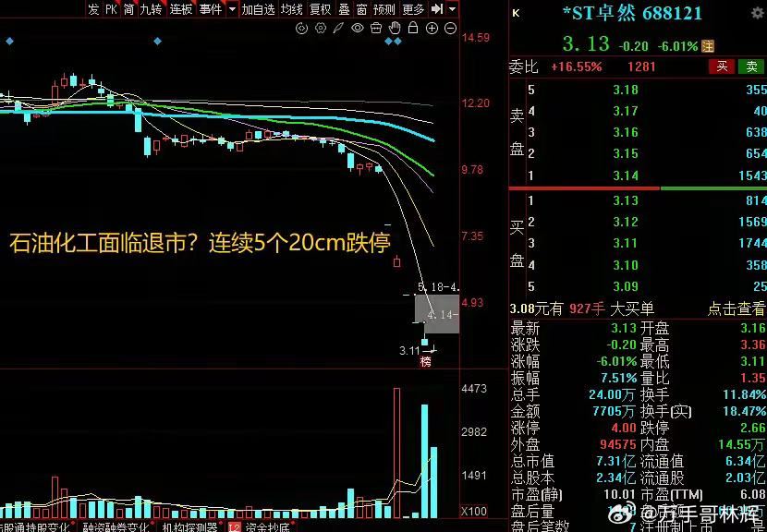Open the toolbox briefcase icon
This screenshot has height=532, width=767.
[376, 29]
